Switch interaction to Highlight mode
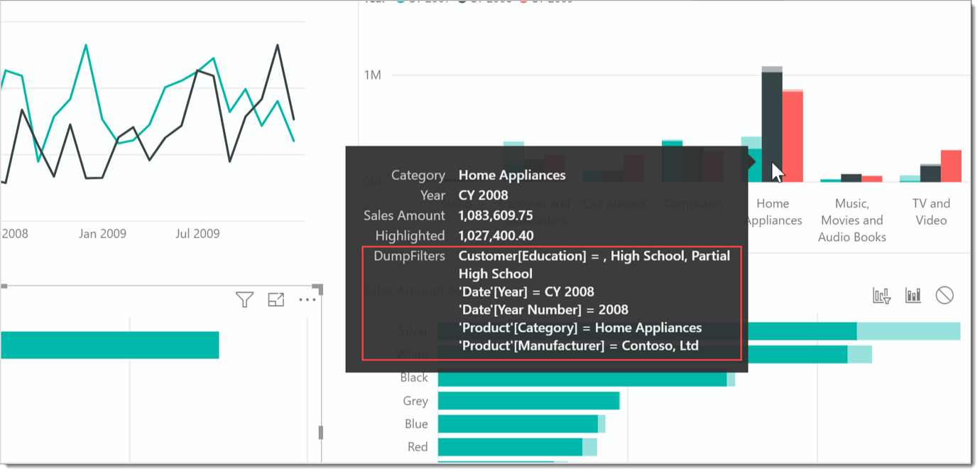 point(913,294)
